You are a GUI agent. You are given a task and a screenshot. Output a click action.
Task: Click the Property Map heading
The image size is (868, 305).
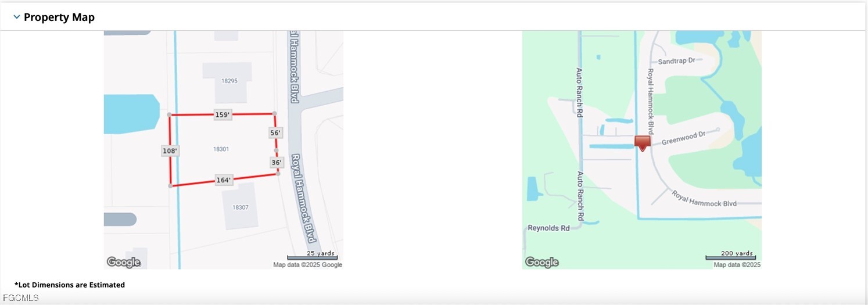point(59,17)
